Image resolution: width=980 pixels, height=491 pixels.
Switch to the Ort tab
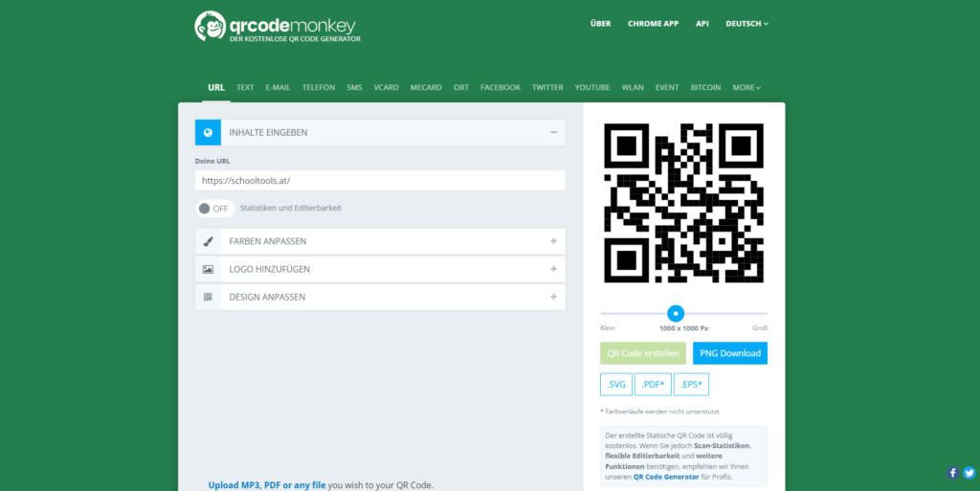pos(461,87)
